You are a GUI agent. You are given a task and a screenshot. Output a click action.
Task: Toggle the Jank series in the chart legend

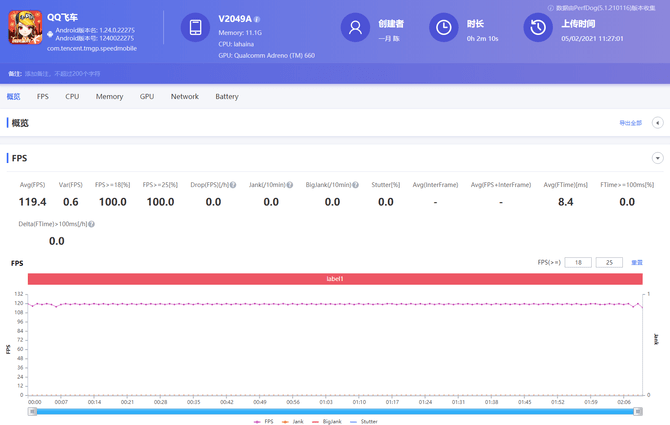(x=293, y=422)
